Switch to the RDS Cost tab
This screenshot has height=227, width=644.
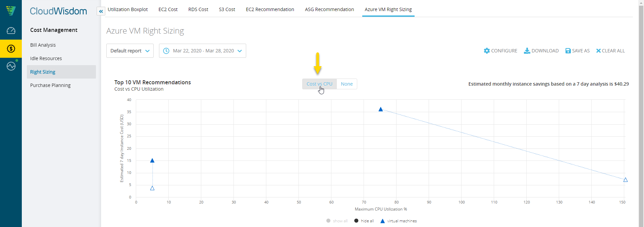point(198,9)
